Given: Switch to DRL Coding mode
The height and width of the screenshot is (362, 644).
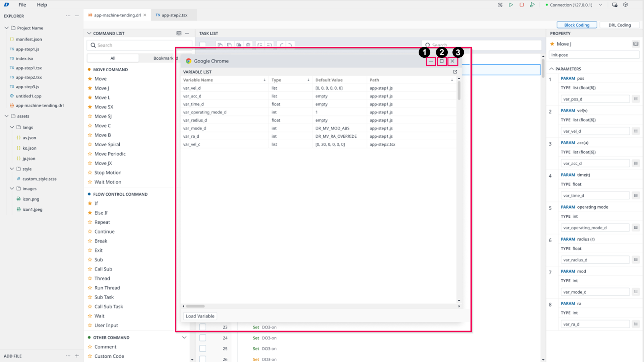Looking at the screenshot, I should [619, 25].
